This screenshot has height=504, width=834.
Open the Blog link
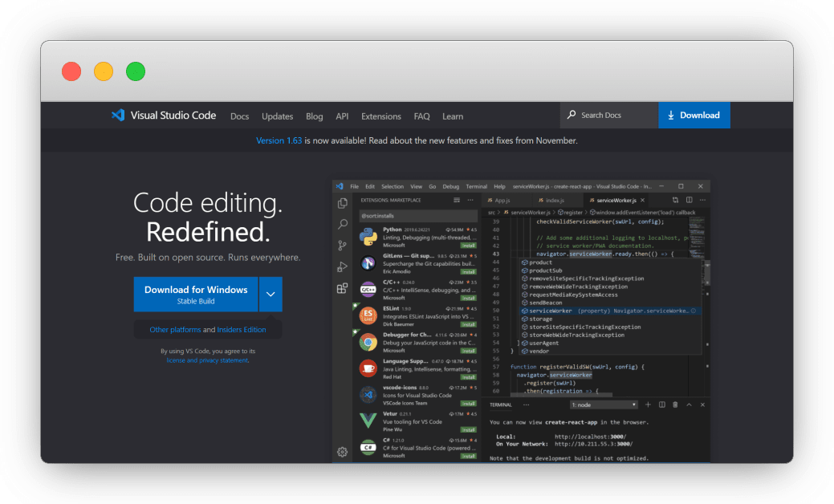(315, 116)
